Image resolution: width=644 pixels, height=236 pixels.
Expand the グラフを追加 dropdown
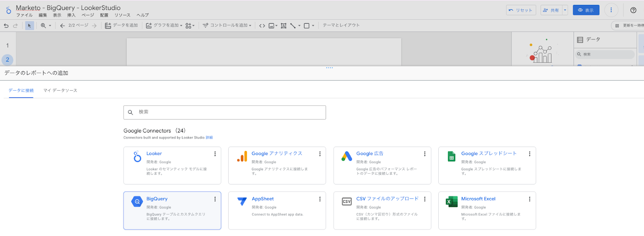[181, 26]
